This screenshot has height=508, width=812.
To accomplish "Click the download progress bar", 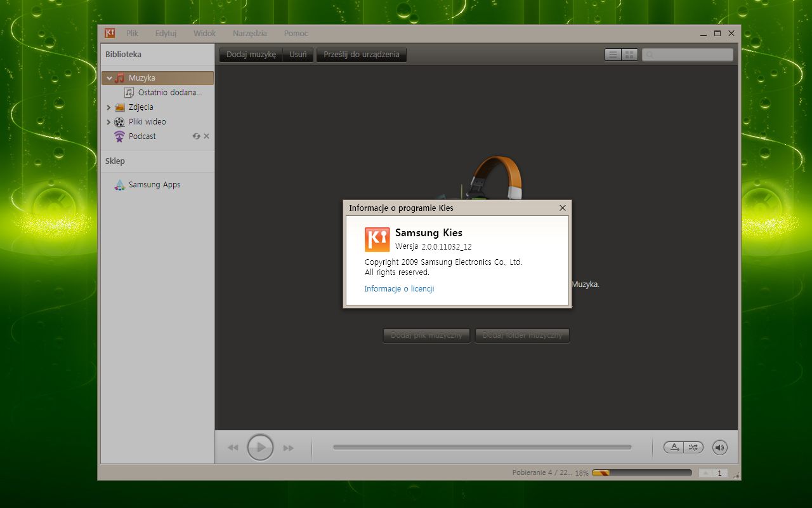I will [x=642, y=473].
